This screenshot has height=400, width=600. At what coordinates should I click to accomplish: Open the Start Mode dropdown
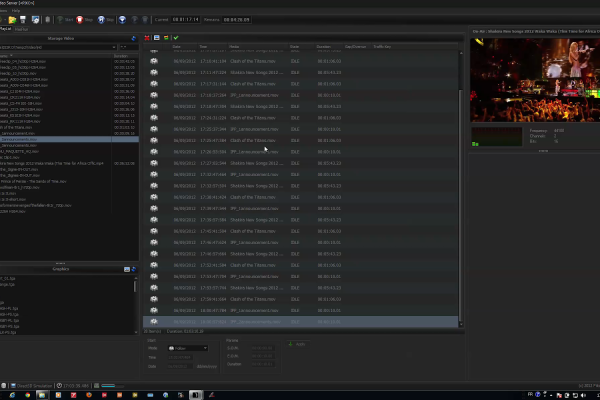(x=188, y=348)
